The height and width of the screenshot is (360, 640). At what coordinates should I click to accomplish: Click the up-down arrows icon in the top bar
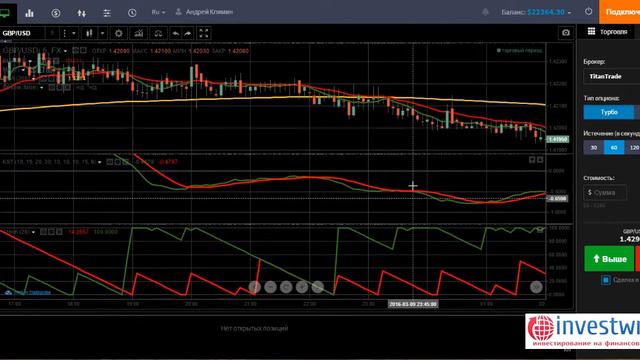point(82,13)
